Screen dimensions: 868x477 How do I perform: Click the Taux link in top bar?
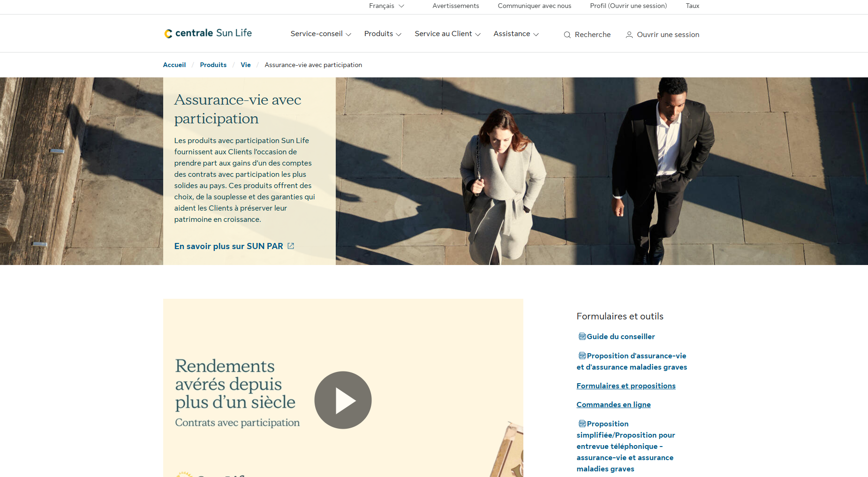pyautogui.click(x=692, y=6)
